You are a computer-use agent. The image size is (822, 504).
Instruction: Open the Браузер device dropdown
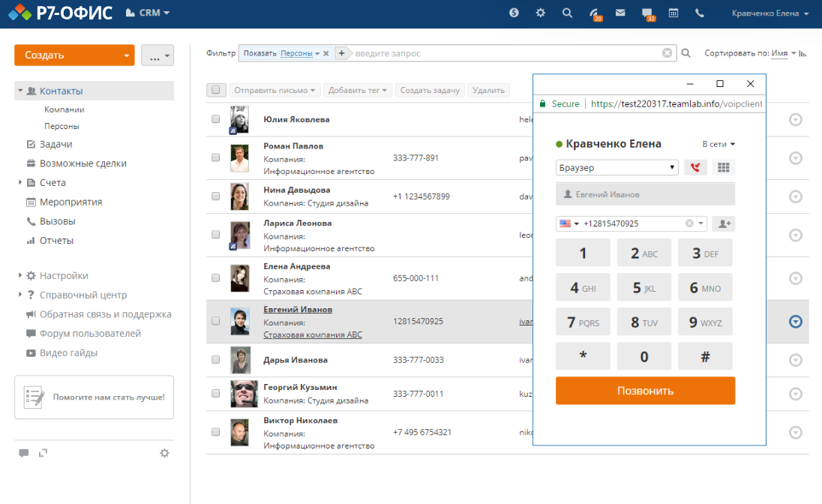point(616,167)
